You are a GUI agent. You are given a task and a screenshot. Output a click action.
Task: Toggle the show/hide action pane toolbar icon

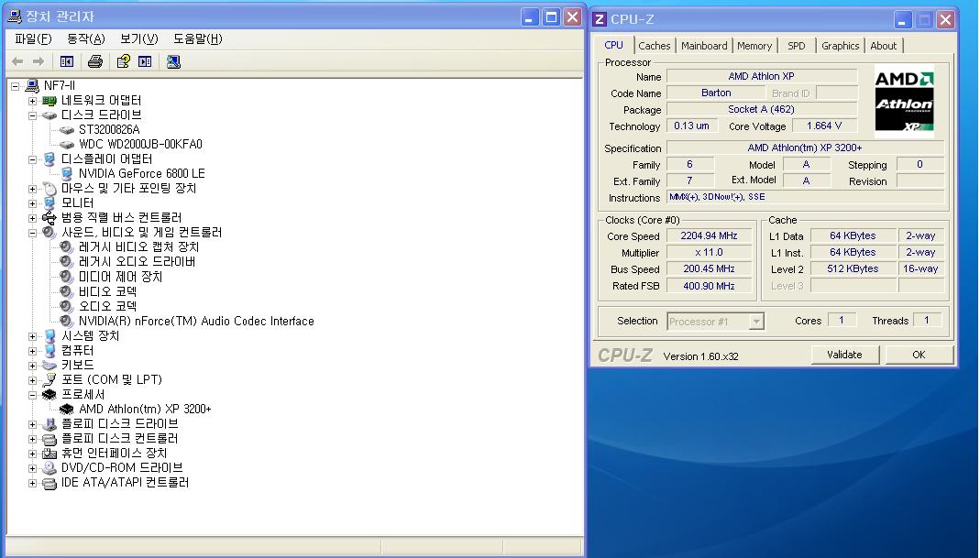click(x=145, y=61)
